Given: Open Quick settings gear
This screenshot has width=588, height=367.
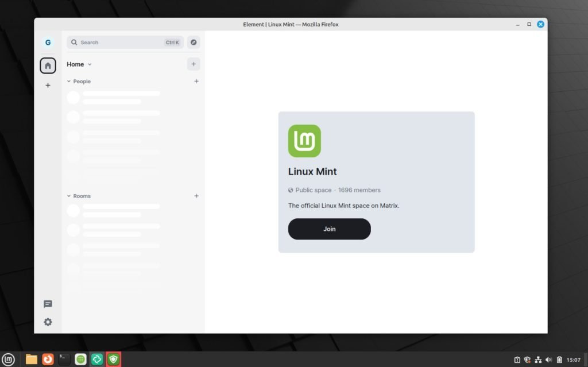Looking at the screenshot, I should click(x=48, y=322).
